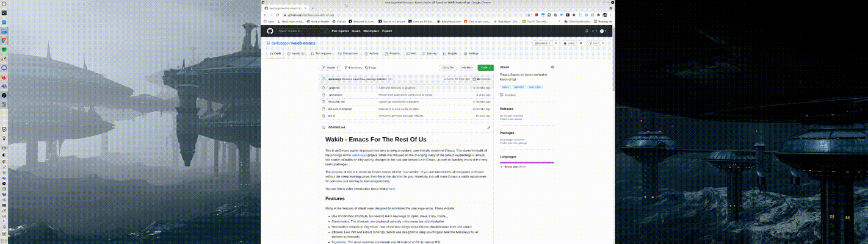The image size is (868, 244).
Task: Click the Chrome icon in the dock
Action: point(4,40)
